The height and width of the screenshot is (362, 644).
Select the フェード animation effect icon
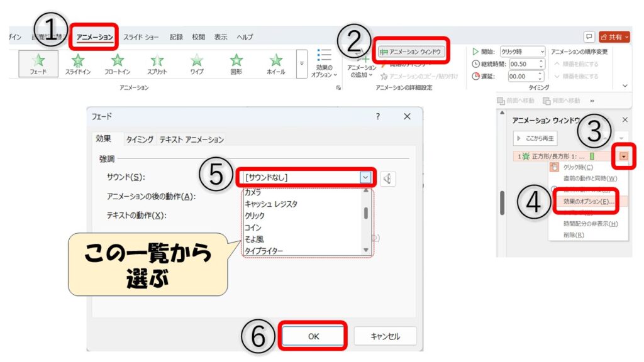(38, 64)
